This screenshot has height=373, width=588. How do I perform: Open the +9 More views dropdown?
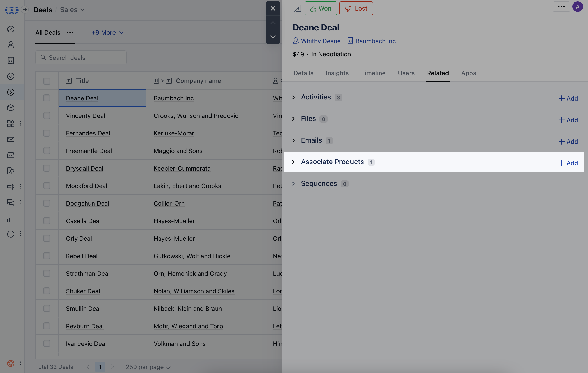[107, 32]
